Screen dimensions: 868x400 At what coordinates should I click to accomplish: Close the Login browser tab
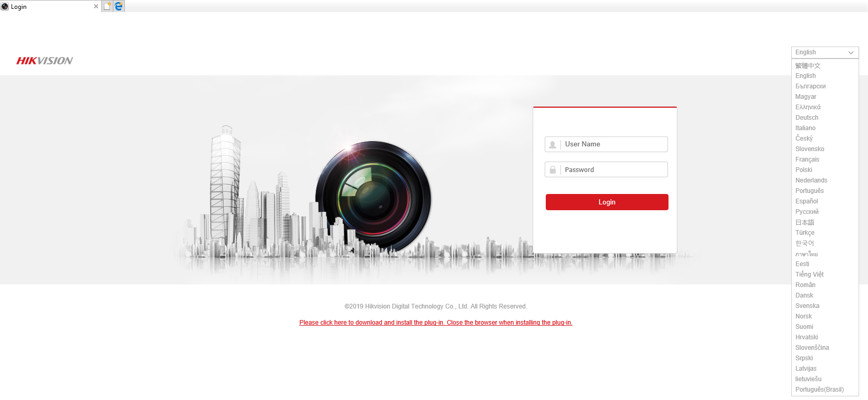(x=96, y=7)
